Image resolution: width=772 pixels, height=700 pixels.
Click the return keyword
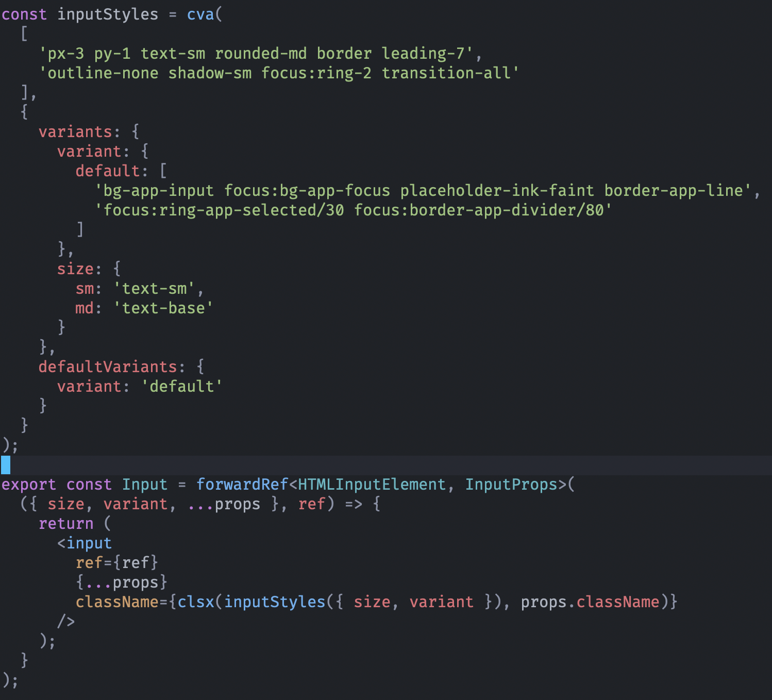tap(66, 524)
